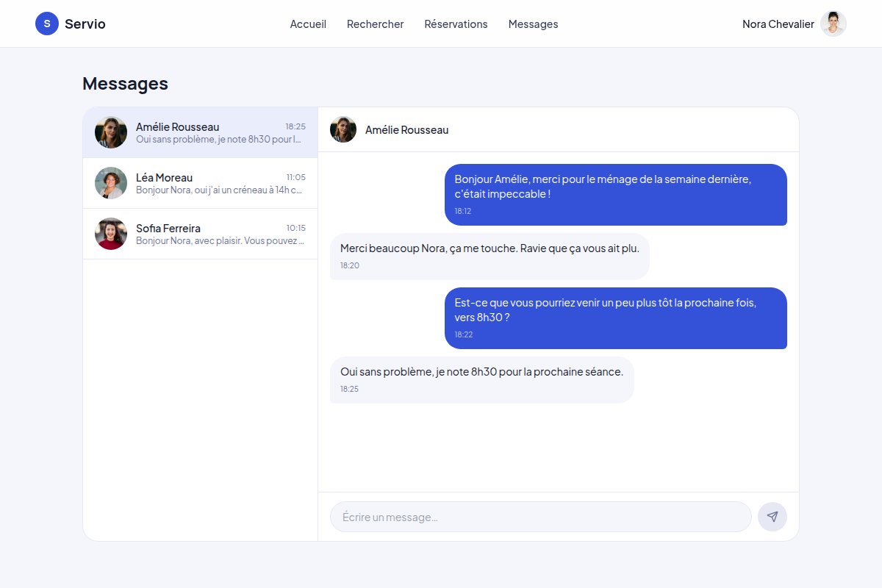Select Amélie Rousseau name in conversation list
This screenshot has height=588, width=882.
pyautogui.click(x=177, y=126)
